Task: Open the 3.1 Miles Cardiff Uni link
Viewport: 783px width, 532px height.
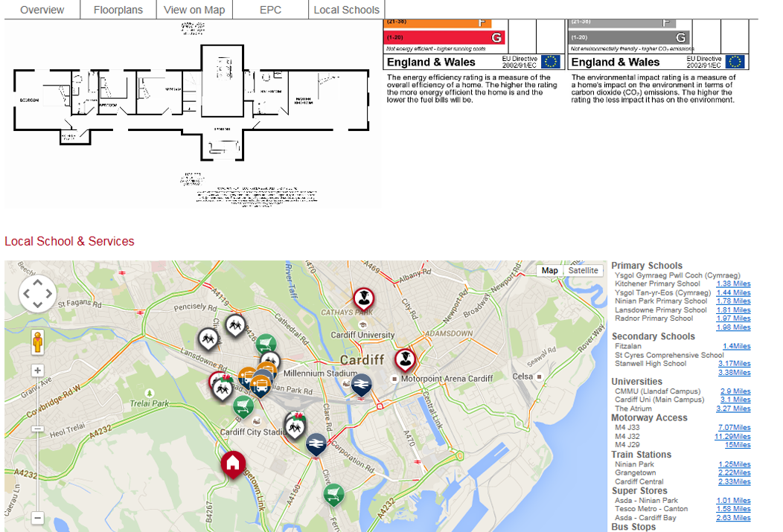Action: pyautogui.click(x=735, y=400)
